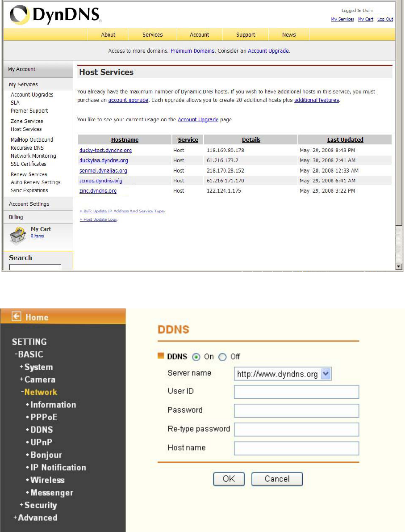Click Bulk Update IP Address link
This screenshot has height=532, width=405.
(x=122, y=211)
